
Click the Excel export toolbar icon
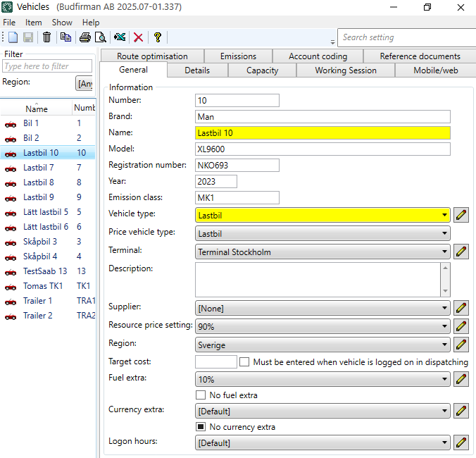click(120, 37)
